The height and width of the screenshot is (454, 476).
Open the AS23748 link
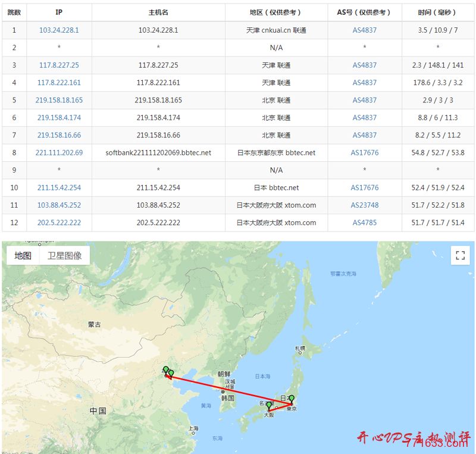[364, 205]
